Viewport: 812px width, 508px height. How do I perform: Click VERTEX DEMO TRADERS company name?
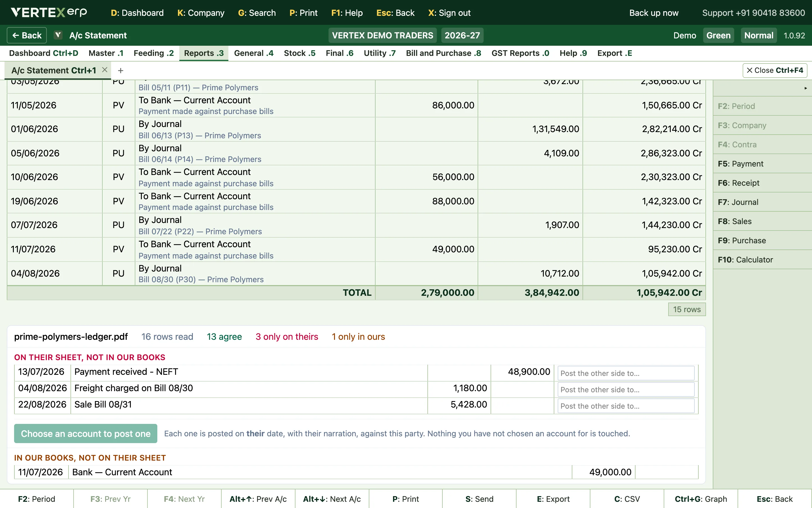click(x=383, y=35)
